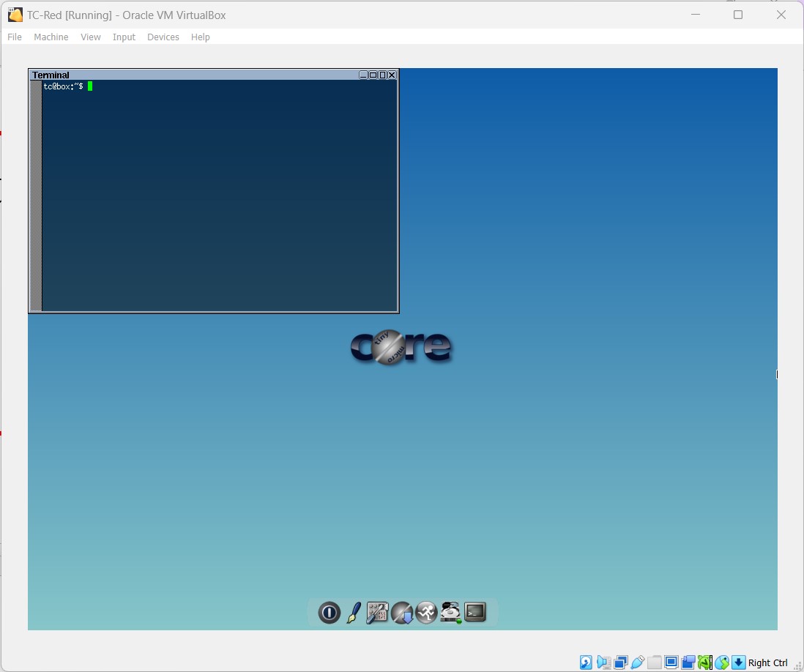Open the Input menu
Screen dimensions: 804x672
pyautogui.click(x=124, y=37)
